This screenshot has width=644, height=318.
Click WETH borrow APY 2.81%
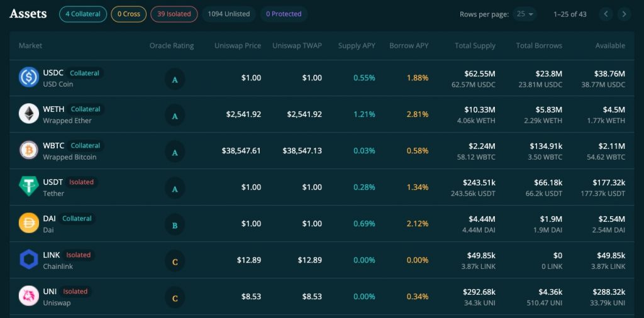418,114
